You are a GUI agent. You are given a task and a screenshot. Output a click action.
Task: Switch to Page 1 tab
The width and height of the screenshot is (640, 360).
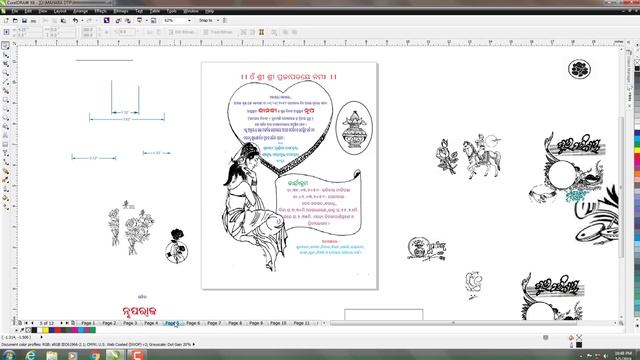click(88, 323)
